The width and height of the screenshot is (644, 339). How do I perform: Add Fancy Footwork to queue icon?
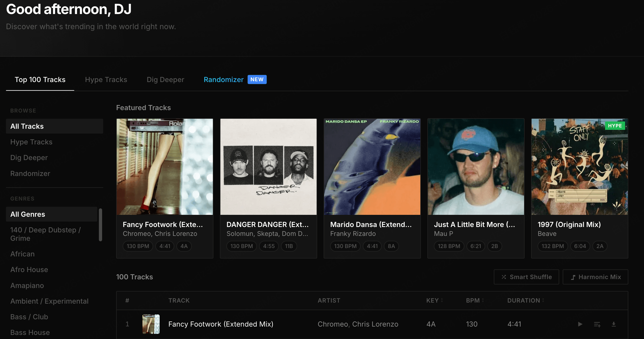pos(597,324)
